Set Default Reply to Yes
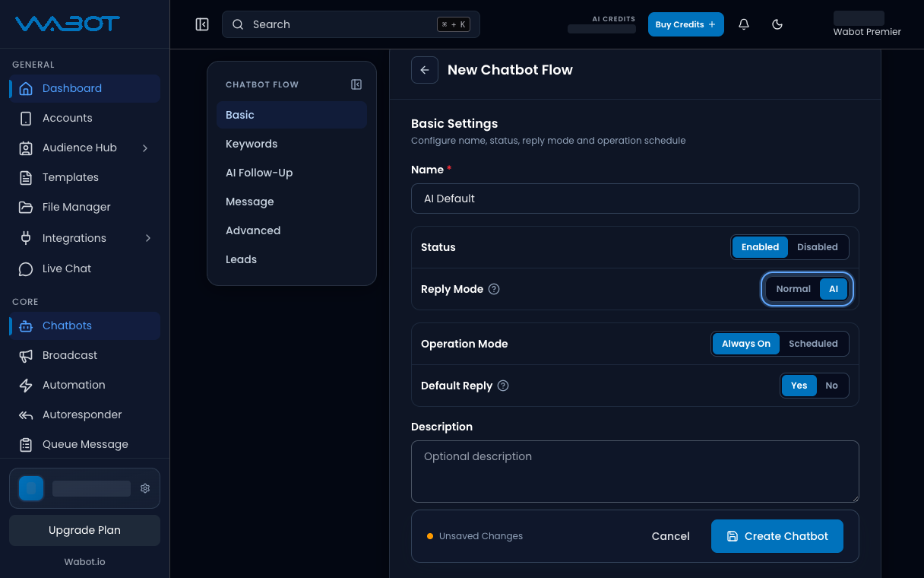Viewport: 924px width, 578px height. [x=799, y=386]
